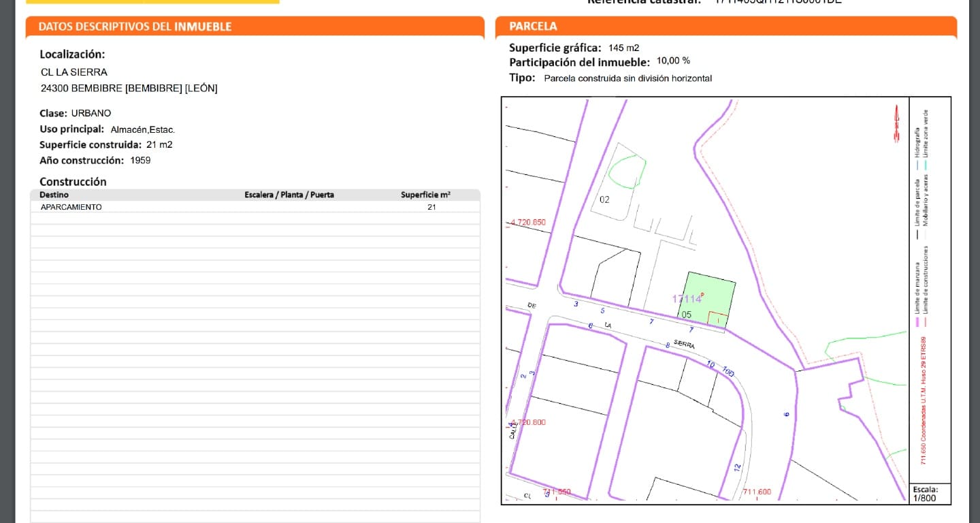This screenshot has width=980, height=523.
Task: Click the purple 'Límite de manzana' legend line
Action: (x=917, y=323)
